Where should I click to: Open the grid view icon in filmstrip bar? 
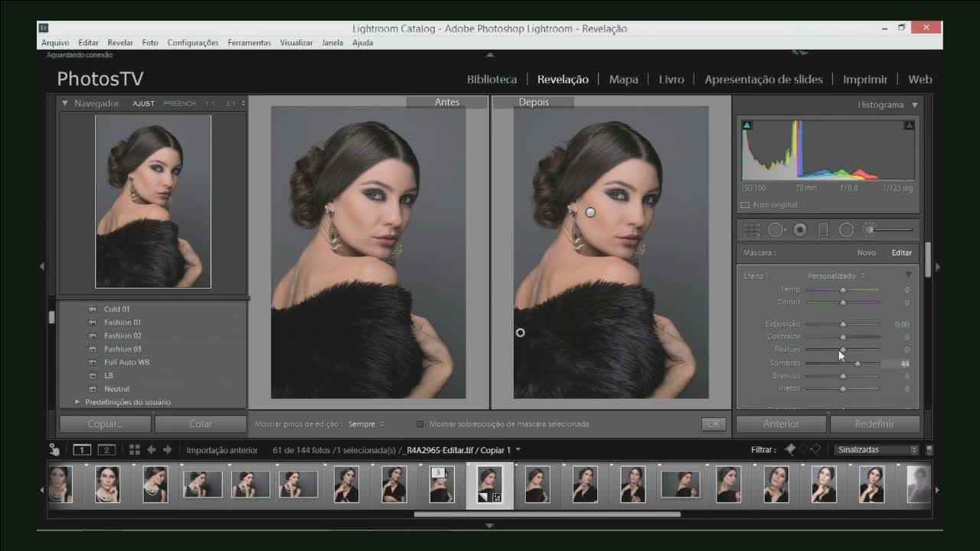pos(134,450)
